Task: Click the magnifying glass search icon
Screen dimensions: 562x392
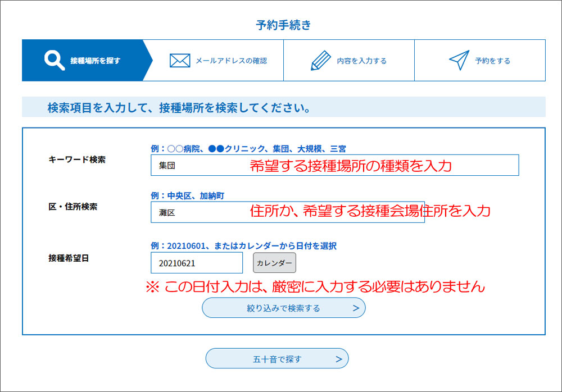Action: (55, 60)
